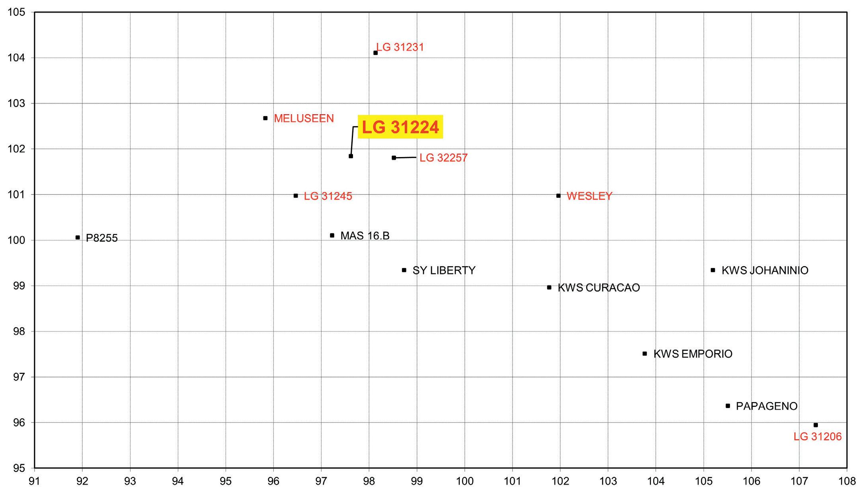The image size is (868, 494).
Task: Click the WESLEY data label
Action: click(x=589, y=196)
